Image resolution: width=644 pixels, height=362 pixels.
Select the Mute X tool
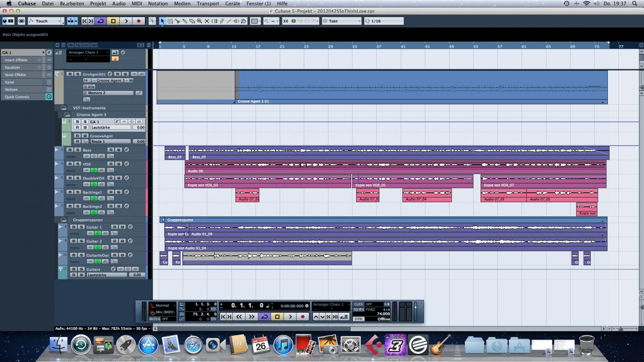207,21
